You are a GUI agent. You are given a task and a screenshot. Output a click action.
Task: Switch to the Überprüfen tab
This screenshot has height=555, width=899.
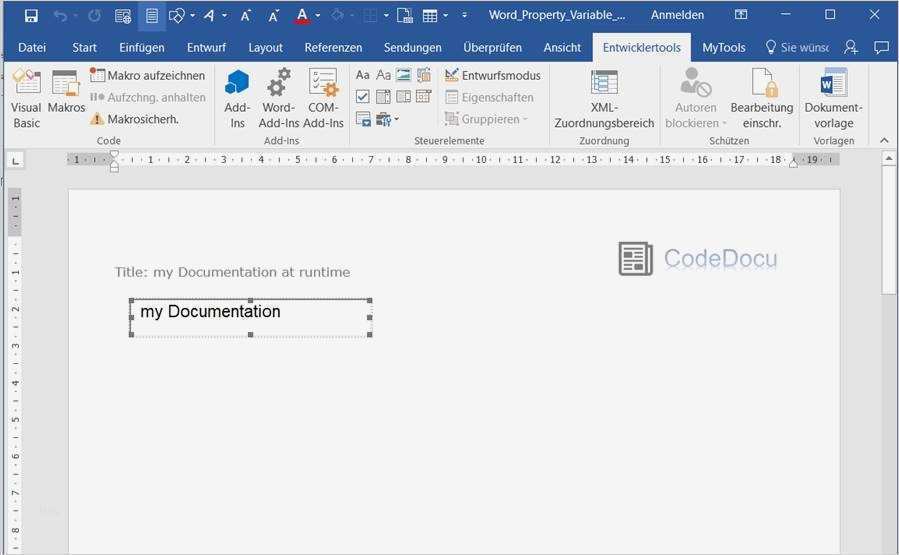[x=493, y=48]
